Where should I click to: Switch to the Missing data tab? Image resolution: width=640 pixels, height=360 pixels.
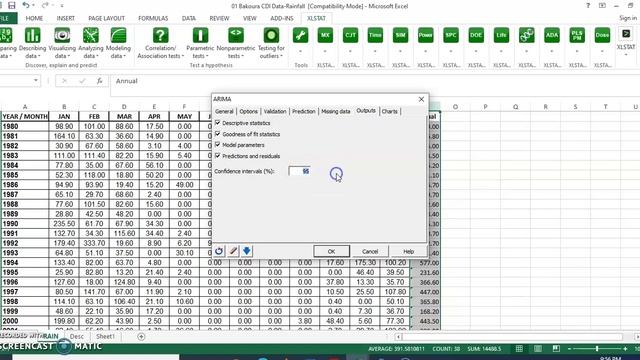point(336,111)
